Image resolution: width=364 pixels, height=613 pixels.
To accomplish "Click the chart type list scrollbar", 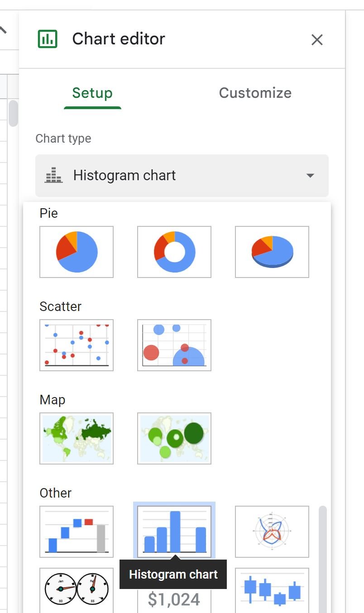I will pos(323,559).
